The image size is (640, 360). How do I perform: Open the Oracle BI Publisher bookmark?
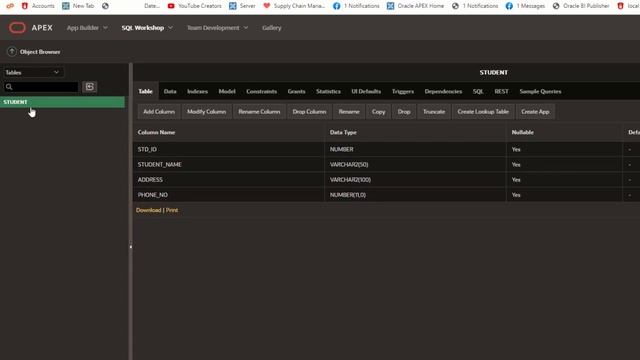pyautogui.click(x=581, y=6)
